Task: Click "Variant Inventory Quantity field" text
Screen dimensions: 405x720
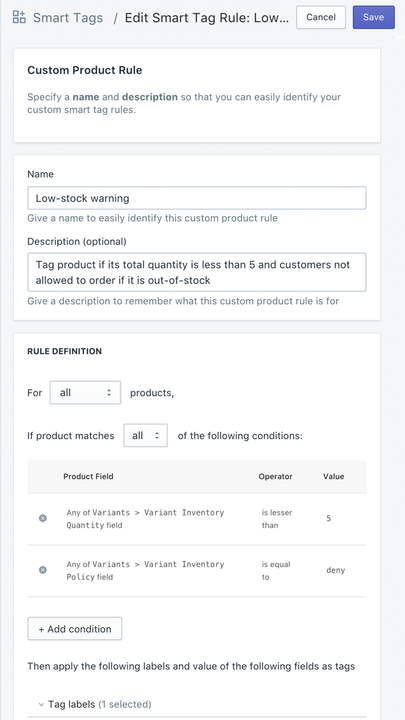Action: click(x=145, y=519)
